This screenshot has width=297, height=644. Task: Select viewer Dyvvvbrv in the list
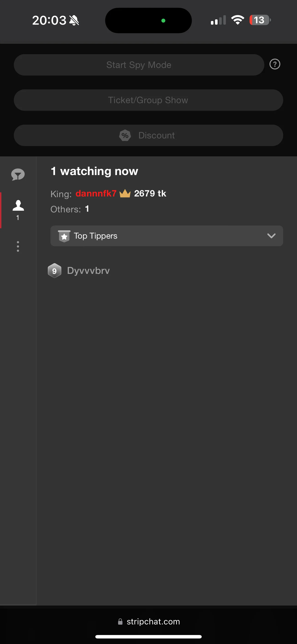tap(88, 271)
